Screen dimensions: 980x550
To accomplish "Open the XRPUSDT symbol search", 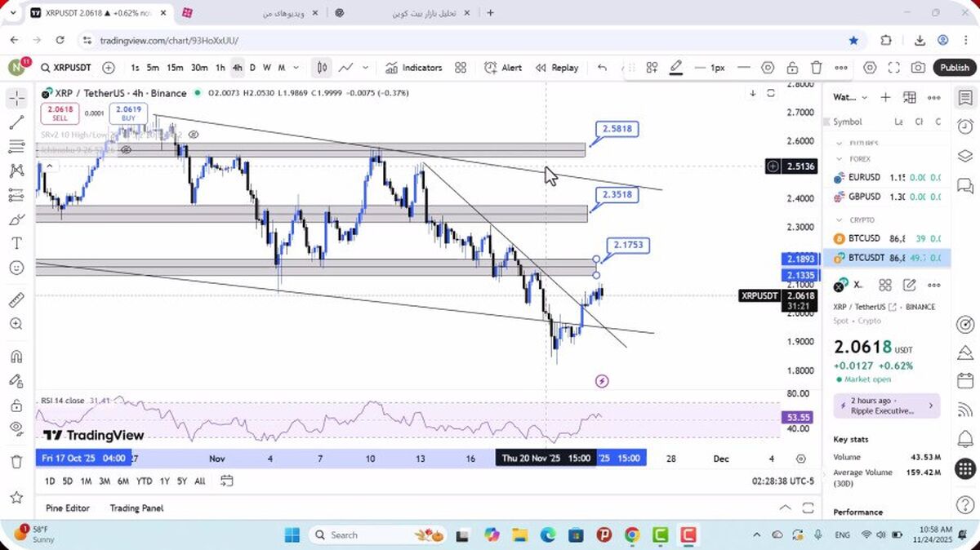I will 65,68.
